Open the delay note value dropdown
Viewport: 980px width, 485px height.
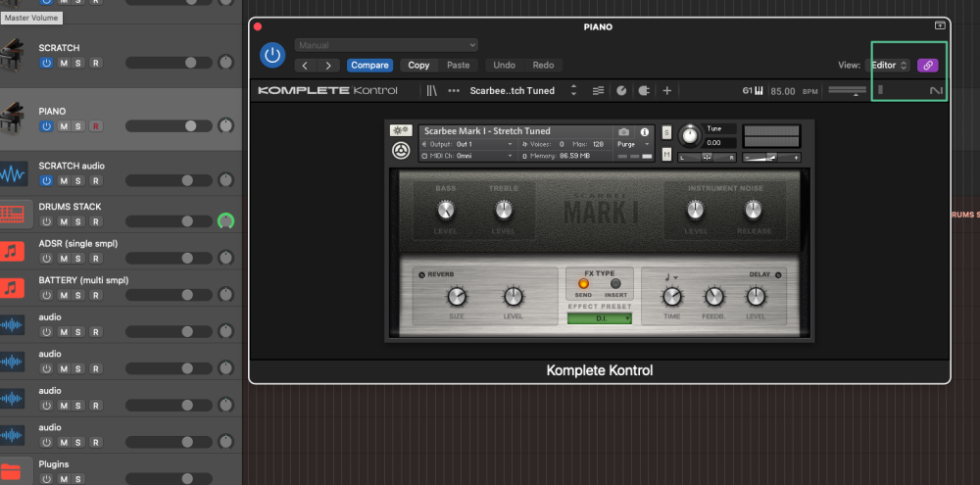point(671,277)
